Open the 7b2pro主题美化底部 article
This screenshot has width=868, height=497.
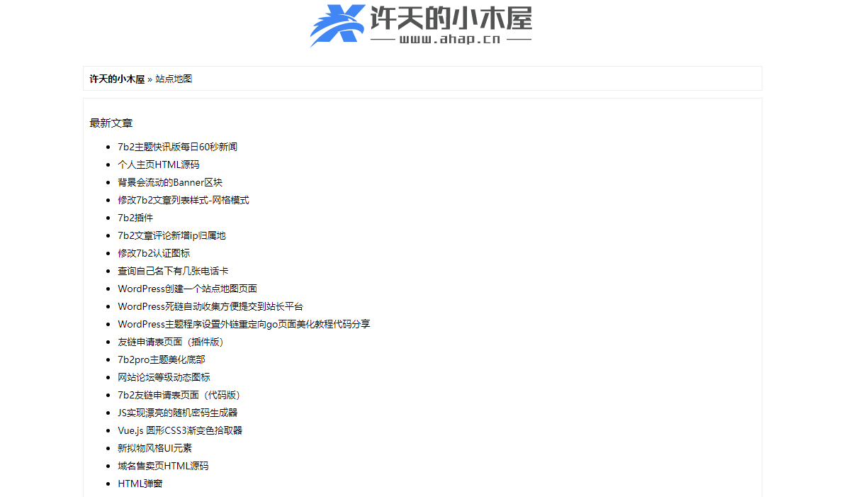coord(162,359)
